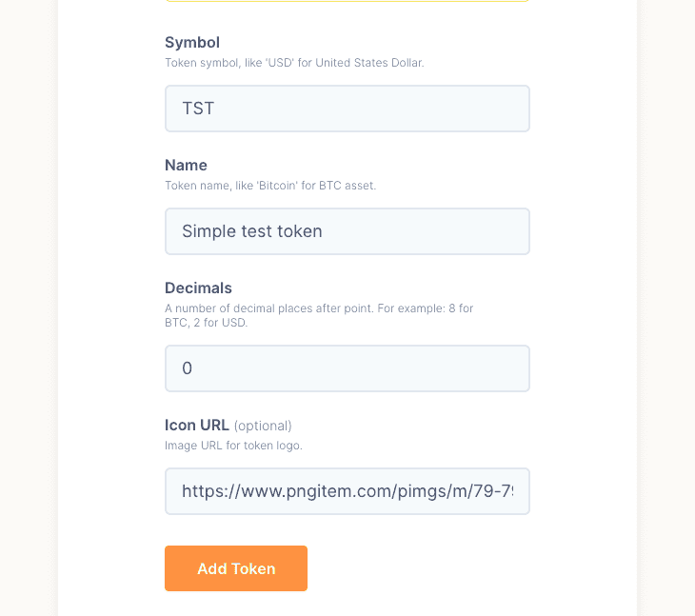Click the page background right of form card
This screenshot has width=695, height=616.
666,305
